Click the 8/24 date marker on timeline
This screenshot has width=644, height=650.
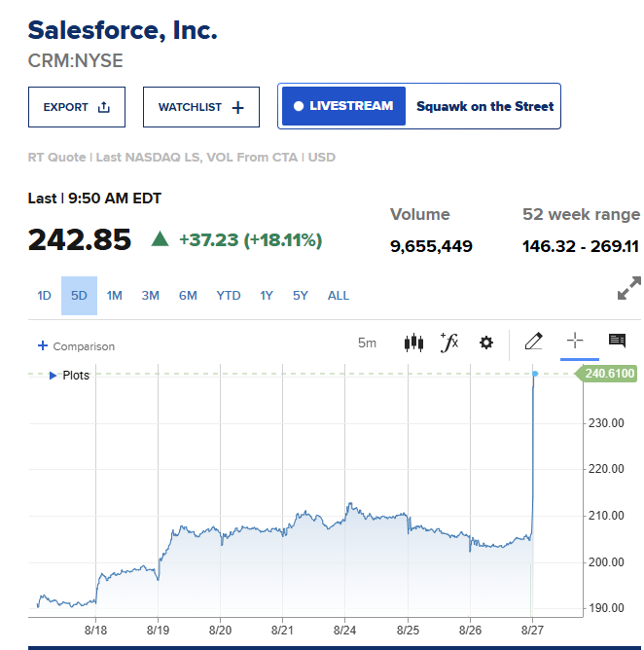[344, 631]
